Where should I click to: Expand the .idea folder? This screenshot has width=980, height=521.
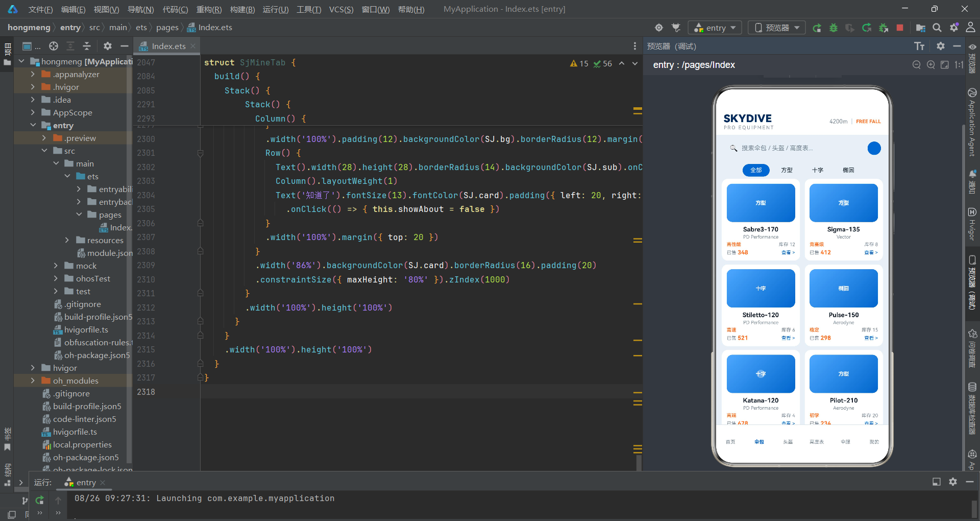click(x=33, y=100)
